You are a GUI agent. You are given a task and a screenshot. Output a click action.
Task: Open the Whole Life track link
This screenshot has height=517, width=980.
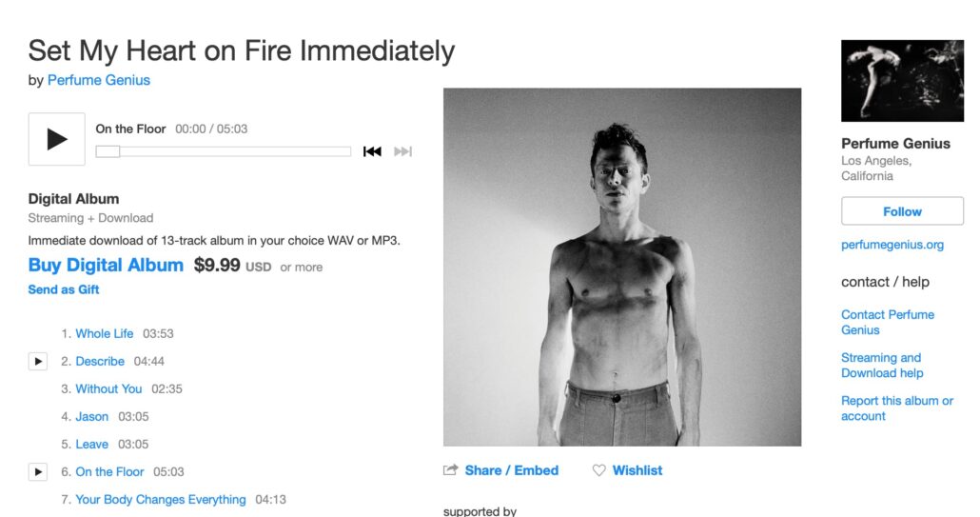[x=105, y=334]
